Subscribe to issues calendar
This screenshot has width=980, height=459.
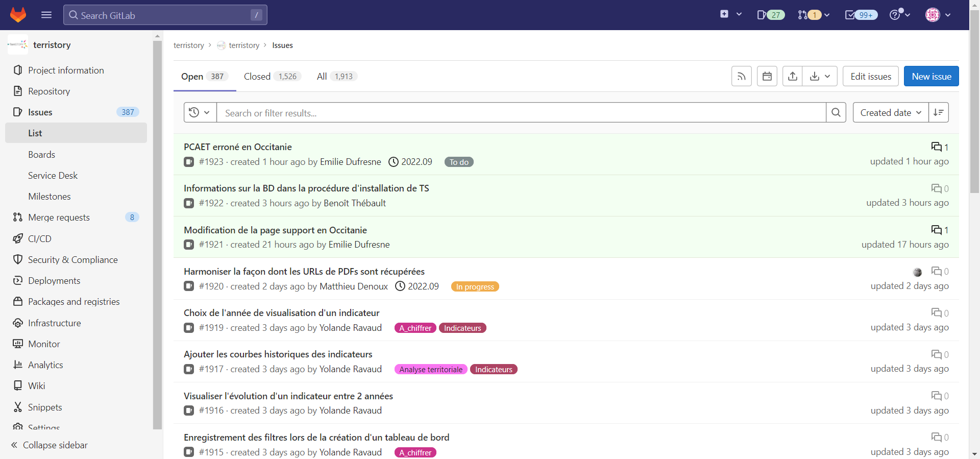coord(767,76)
